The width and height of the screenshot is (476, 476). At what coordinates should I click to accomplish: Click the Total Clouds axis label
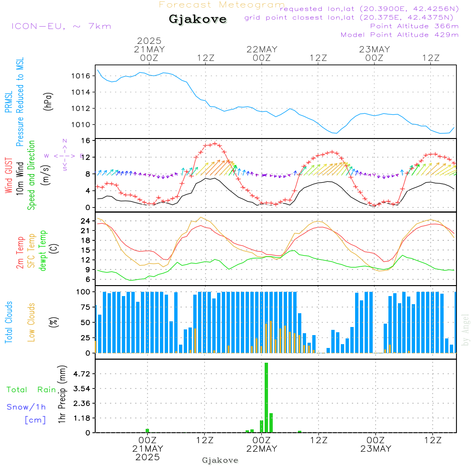(9, 322)
